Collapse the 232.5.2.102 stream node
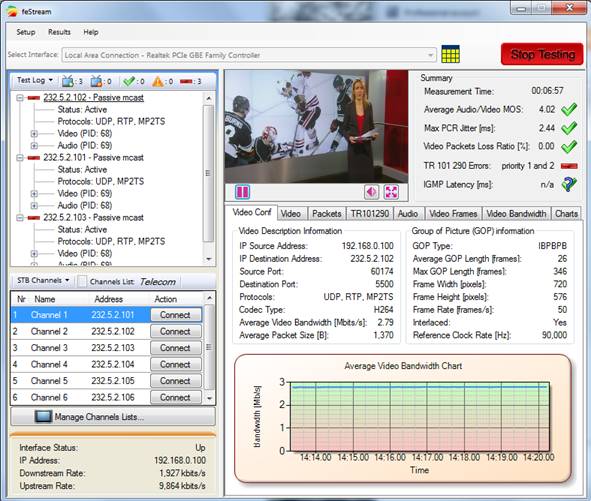This screenshot has height=501, width=591. pos(20,98)
